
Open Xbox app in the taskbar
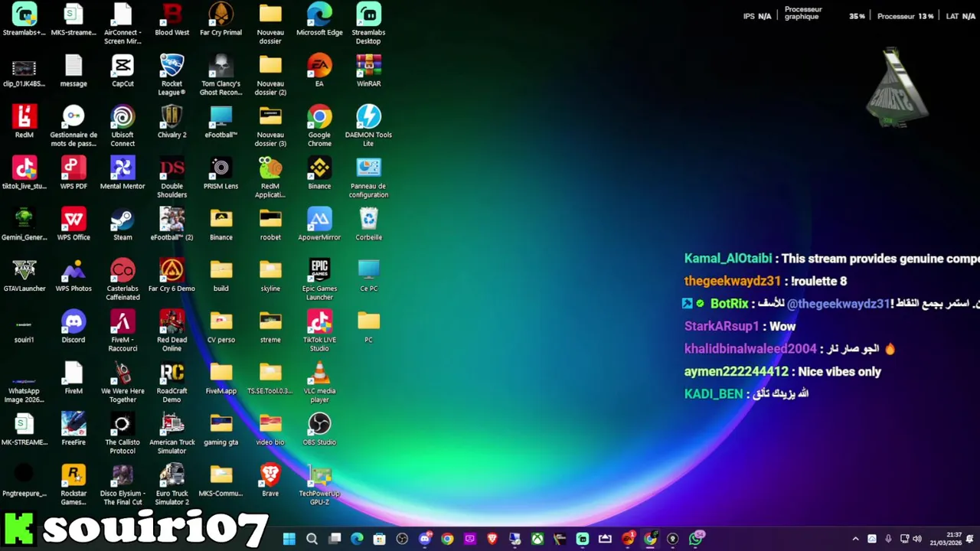pyautogui.click(x=537, y=539)
